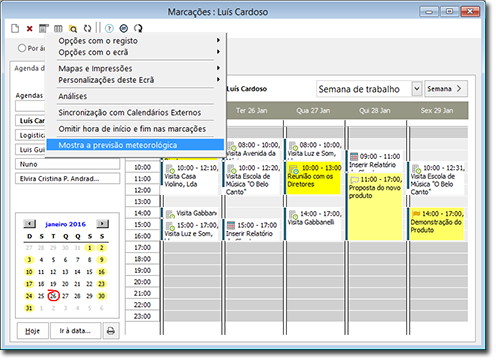496x362 pixels.
Task: Open Monday 15:00 Visita Luz e Som
Action: [x=191, y=229]
